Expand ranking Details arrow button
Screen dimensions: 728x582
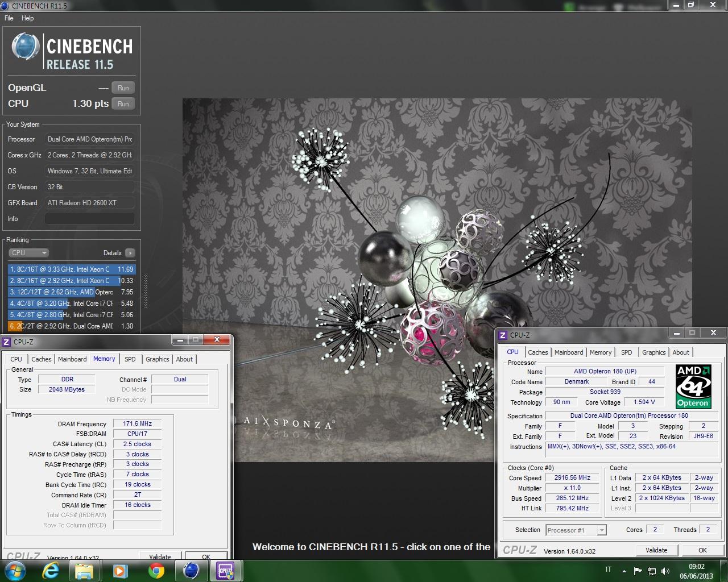coord(130,253)
